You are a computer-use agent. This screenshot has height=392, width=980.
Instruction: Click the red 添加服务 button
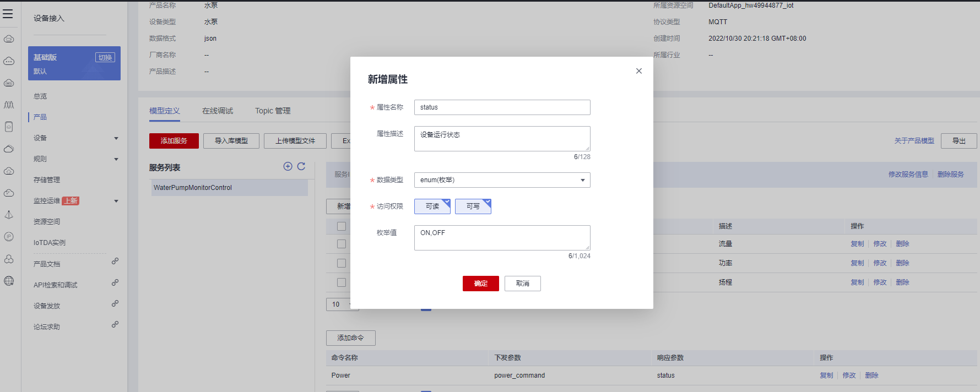pos(174,141)
